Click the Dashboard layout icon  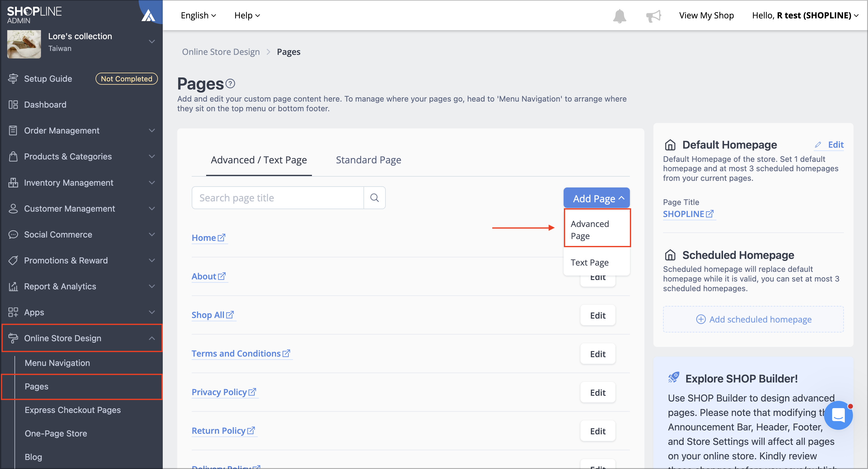pos(13,105)
